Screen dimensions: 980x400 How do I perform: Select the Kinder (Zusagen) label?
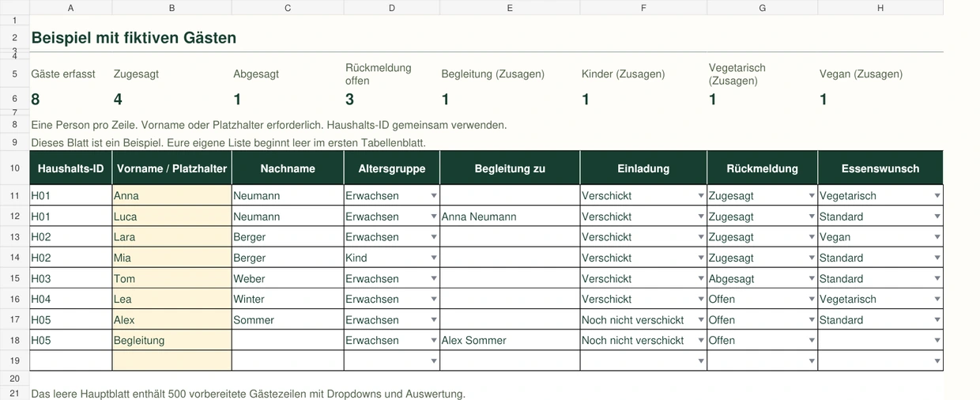point(623,74)
